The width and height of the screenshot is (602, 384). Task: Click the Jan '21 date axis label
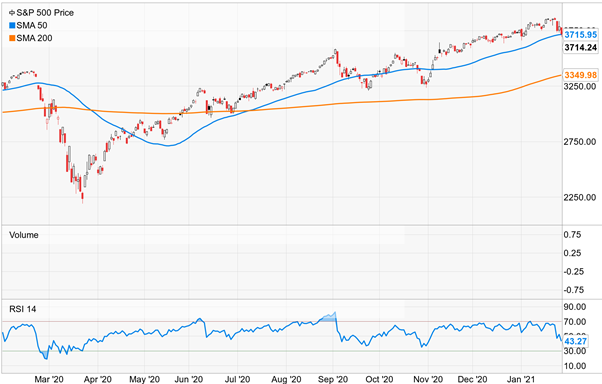[x=521, y=379]
